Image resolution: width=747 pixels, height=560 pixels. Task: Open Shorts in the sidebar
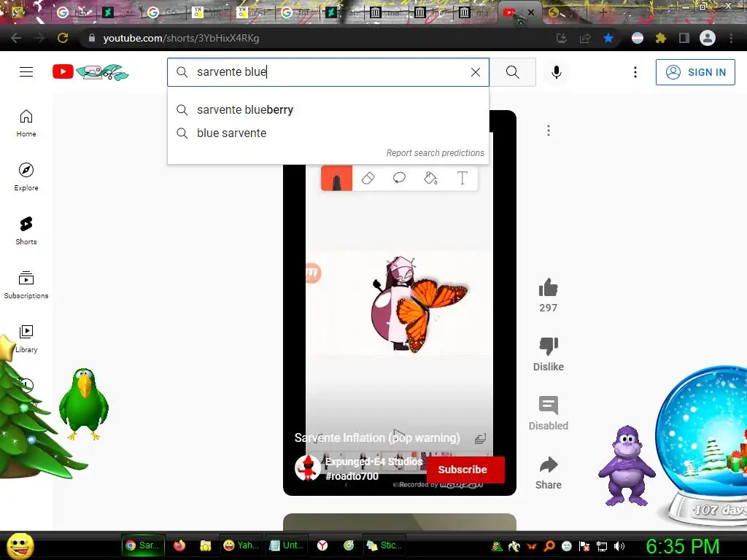click(x=26, y=231)
